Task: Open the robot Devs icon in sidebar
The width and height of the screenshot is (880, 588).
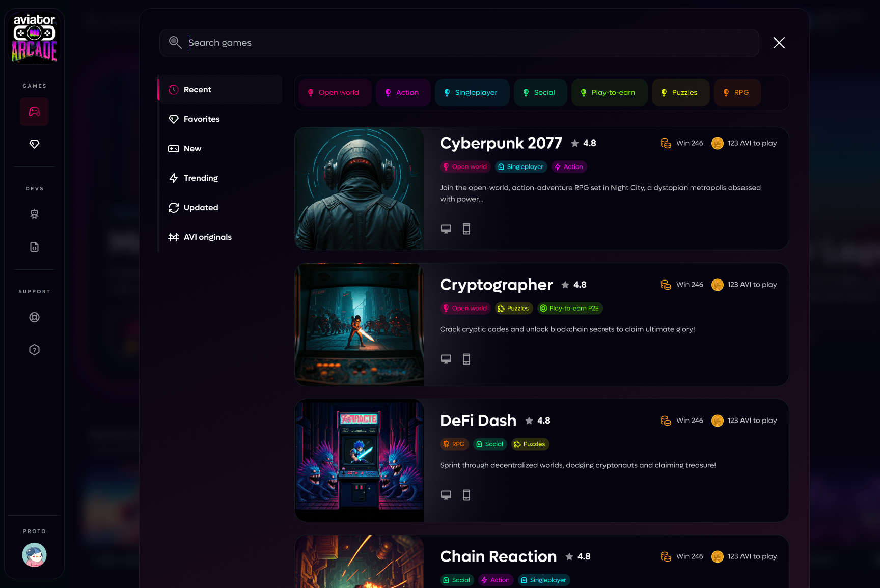Action: click(35, 214)
